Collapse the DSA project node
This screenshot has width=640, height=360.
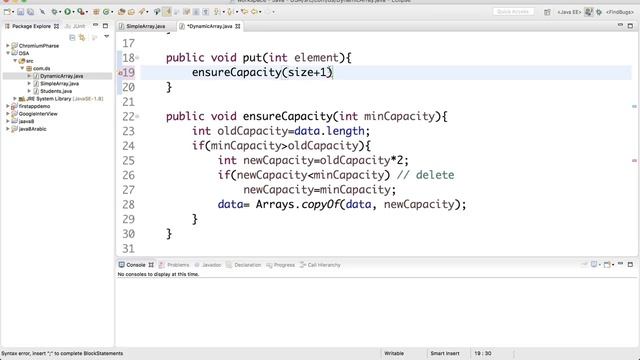[x=8, y=53]
